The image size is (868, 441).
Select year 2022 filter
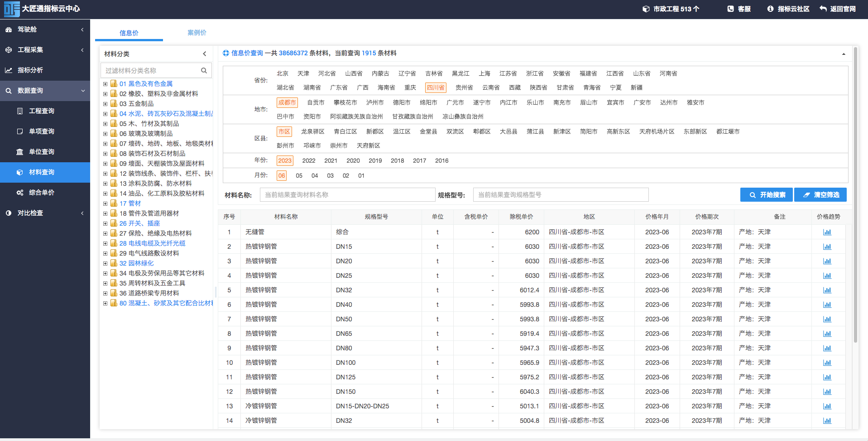point(309,160)
